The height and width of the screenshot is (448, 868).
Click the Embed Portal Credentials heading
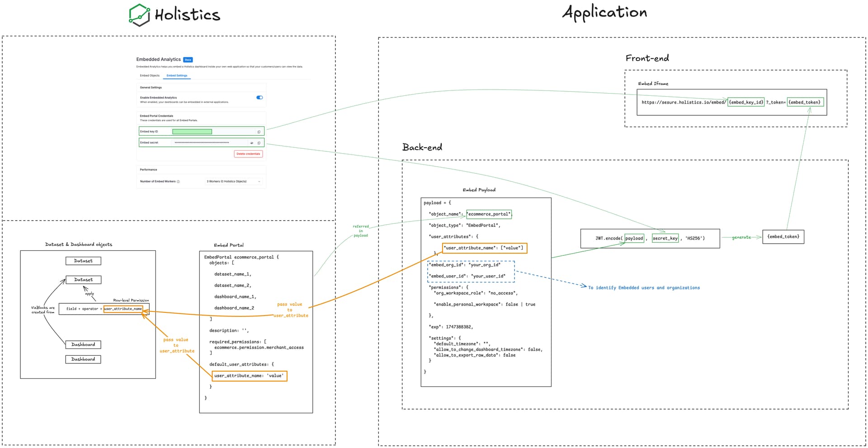[x=156, y=116]
